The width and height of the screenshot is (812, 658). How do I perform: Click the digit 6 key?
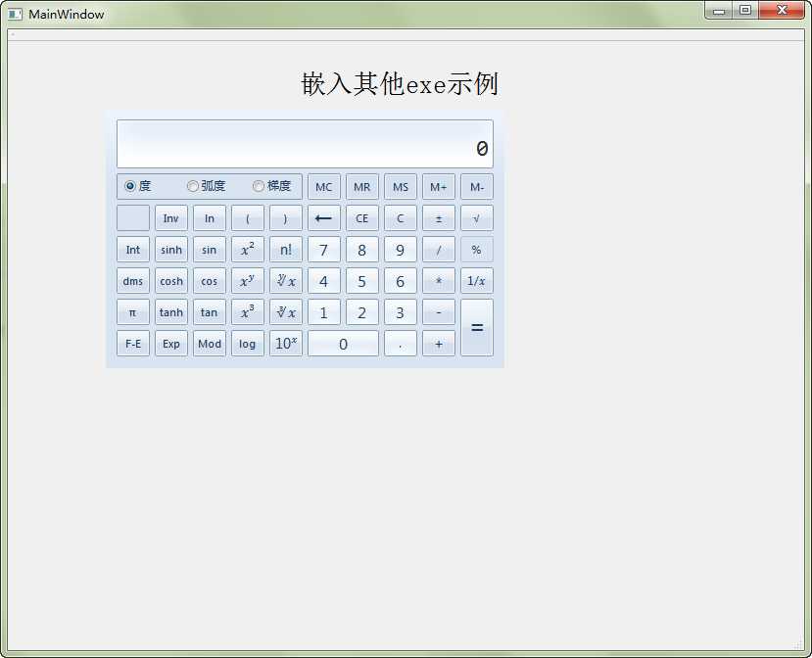click(401, 281)
